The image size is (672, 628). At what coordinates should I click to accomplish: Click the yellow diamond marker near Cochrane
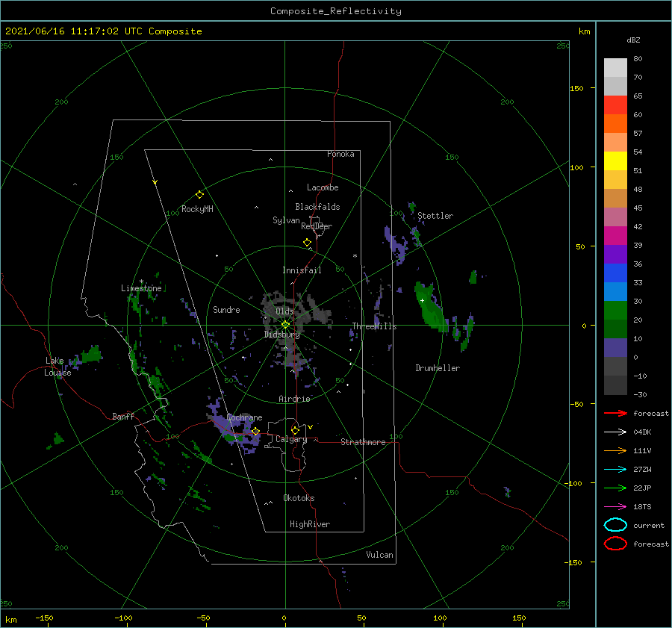coord(255,432)
